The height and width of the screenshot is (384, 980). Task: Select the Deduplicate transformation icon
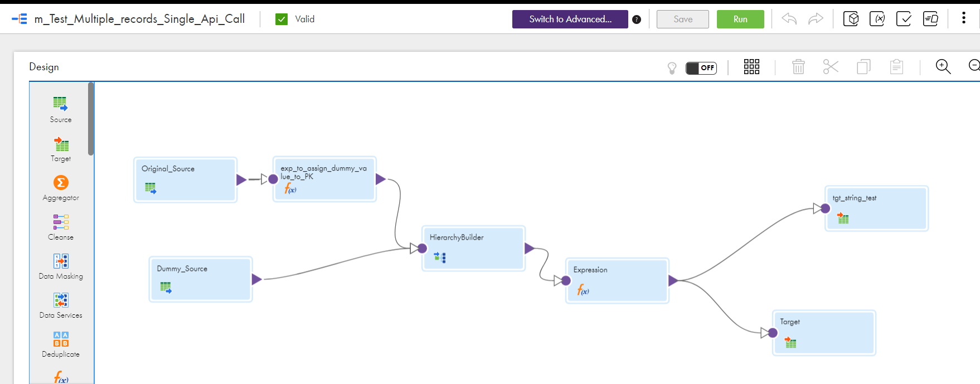point(61,339)
